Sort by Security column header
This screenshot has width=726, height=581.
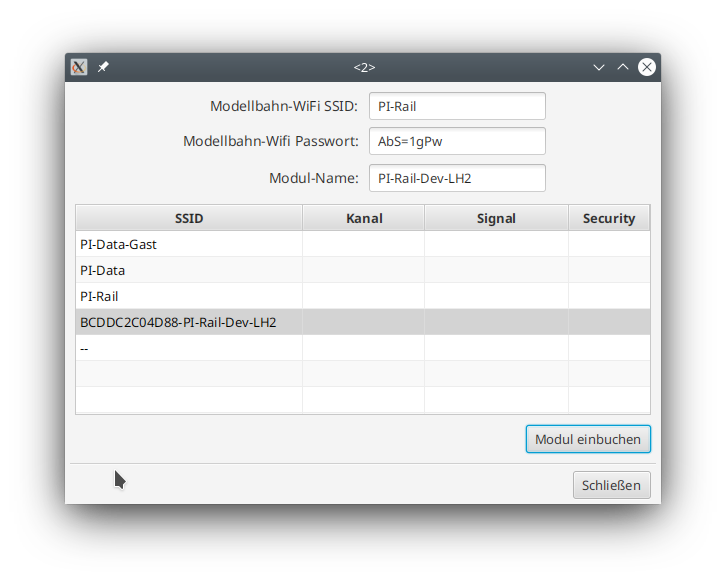(x=609, y=218)
